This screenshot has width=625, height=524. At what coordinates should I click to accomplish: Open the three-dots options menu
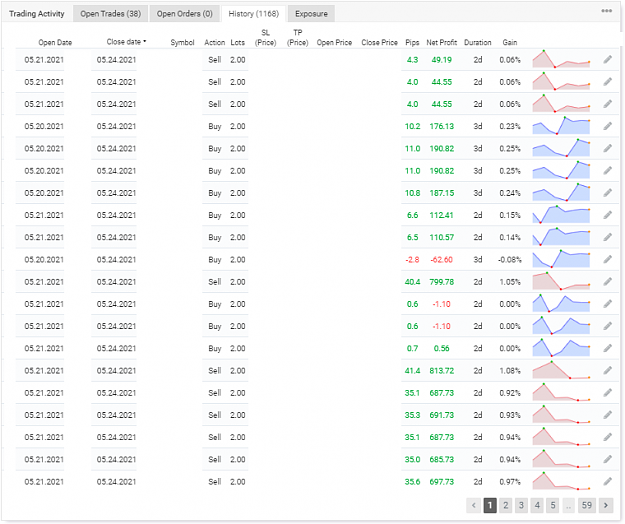(x=606, y=11)
